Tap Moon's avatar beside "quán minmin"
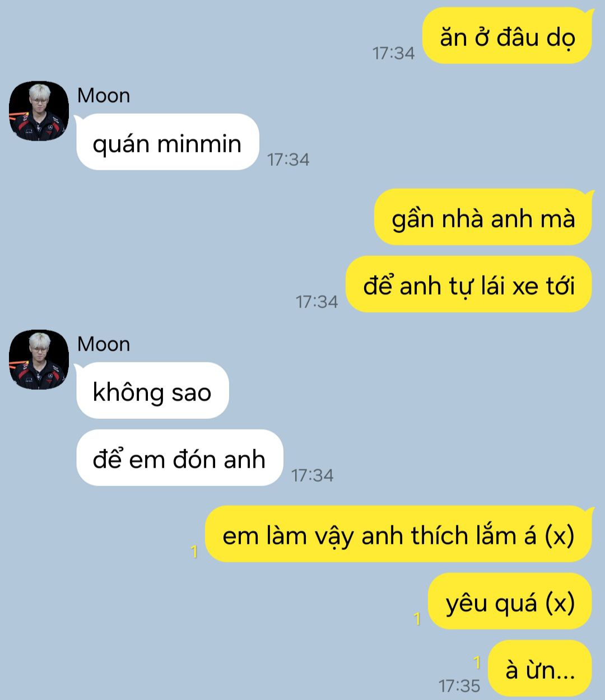Screen dimensions: 605x700 tap(39, 111)
